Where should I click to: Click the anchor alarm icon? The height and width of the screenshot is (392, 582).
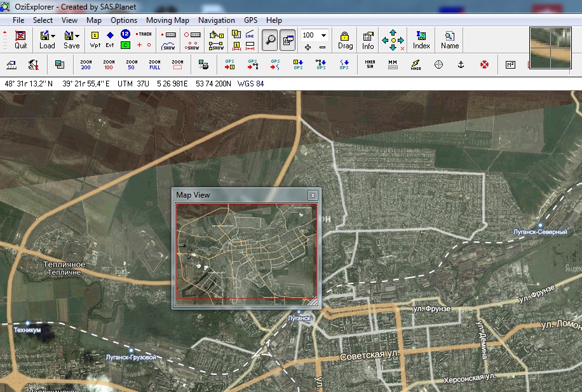(462, 64)
